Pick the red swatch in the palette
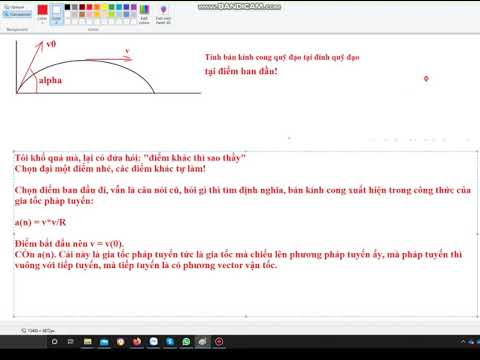Screen dimensions: 480x360 89,7
